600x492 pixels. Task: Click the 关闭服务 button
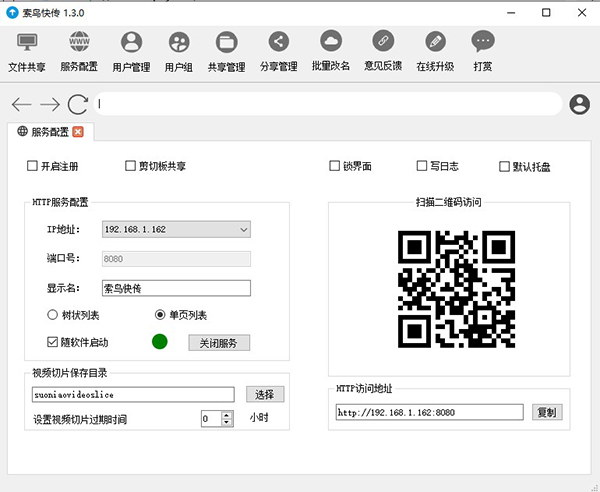pyautogui.click(x=219, y=343)
